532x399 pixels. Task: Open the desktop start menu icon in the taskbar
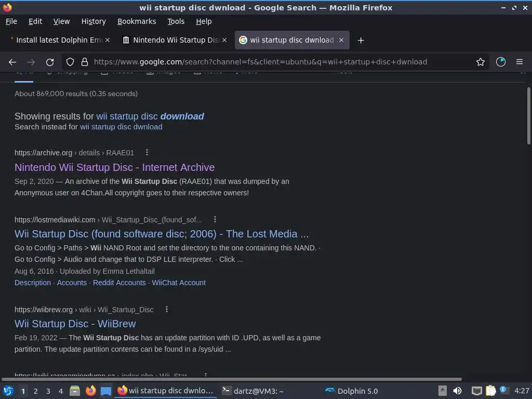tap(8, 391)
